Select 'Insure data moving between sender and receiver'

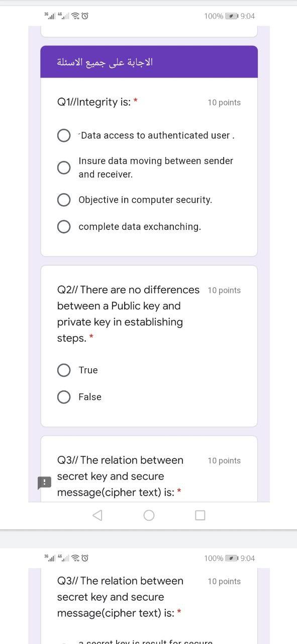pos(64,167)
